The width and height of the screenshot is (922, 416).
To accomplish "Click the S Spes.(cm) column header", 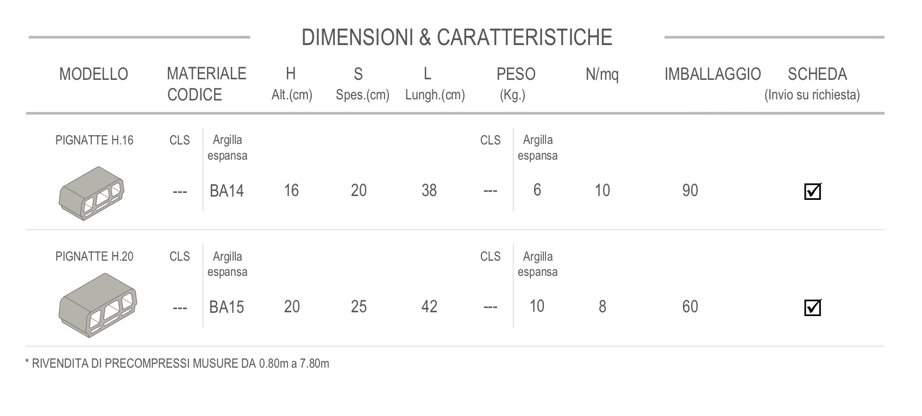I will [x=362, y=84].
